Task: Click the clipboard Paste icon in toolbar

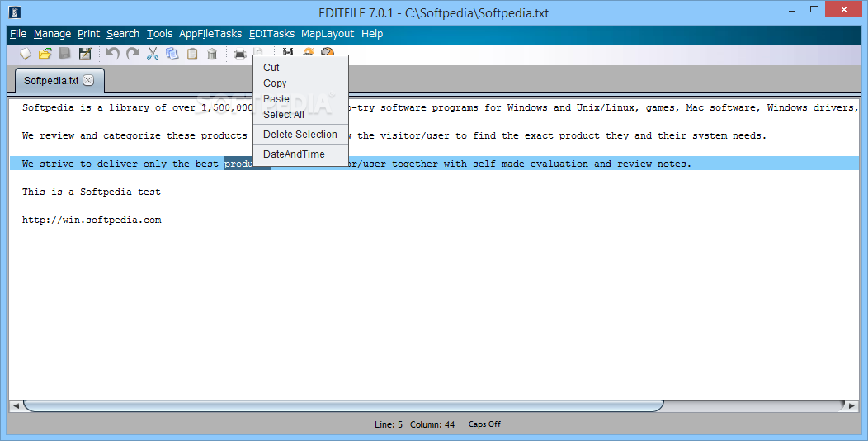Action: pos(192,54)
